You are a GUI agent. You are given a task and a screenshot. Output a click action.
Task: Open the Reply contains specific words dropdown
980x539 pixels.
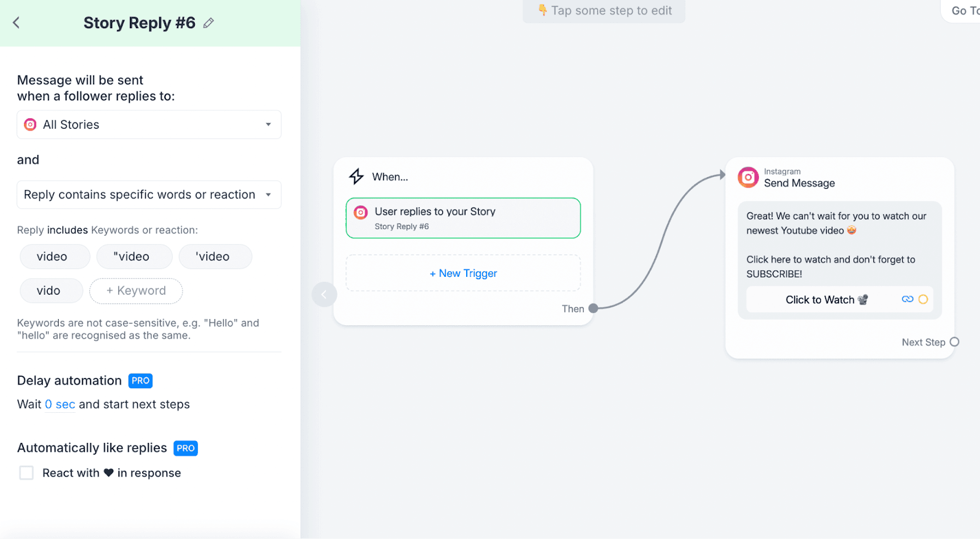149,195
